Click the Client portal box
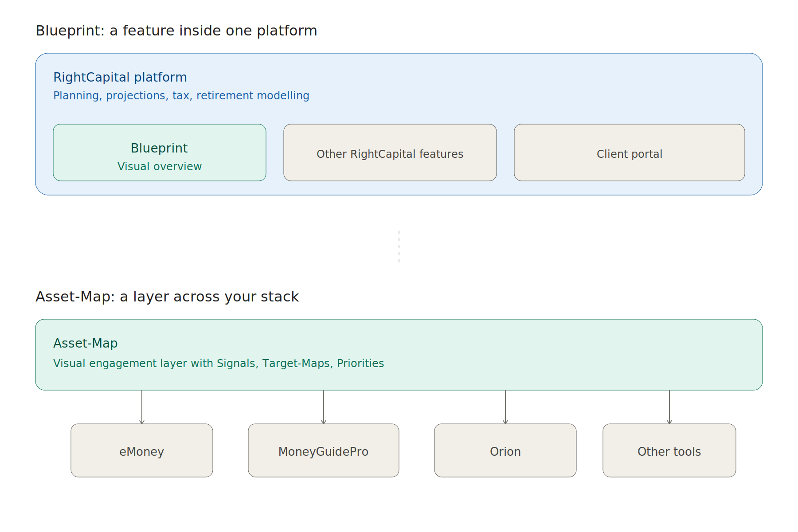This screenshot has height=532, width=798. (x=629, y=153)
